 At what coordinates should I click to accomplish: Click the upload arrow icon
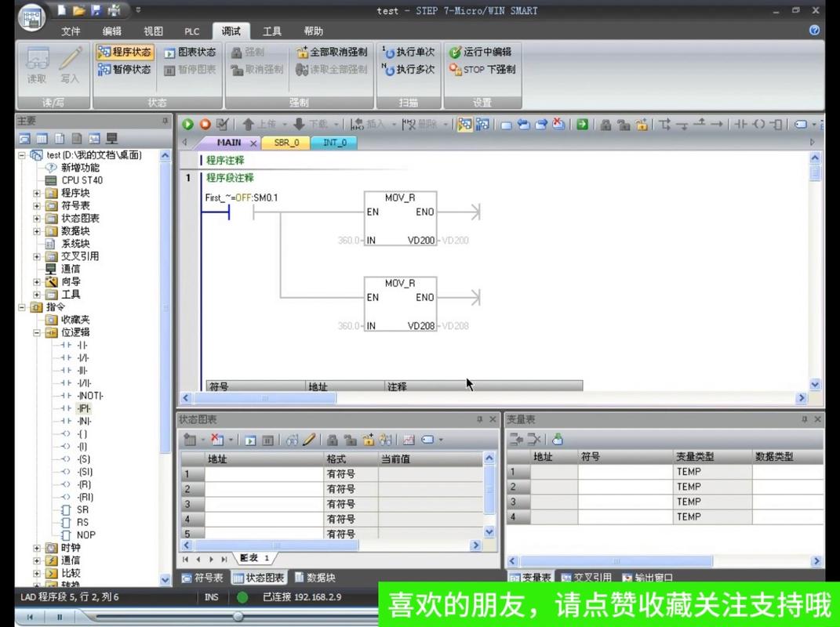point(248,124)
